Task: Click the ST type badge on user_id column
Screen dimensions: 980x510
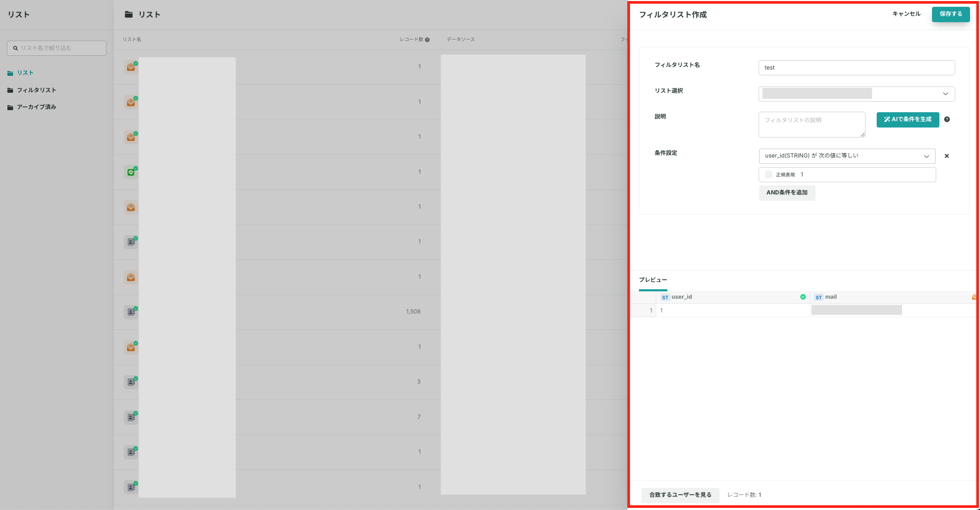Action: [665, 297]
